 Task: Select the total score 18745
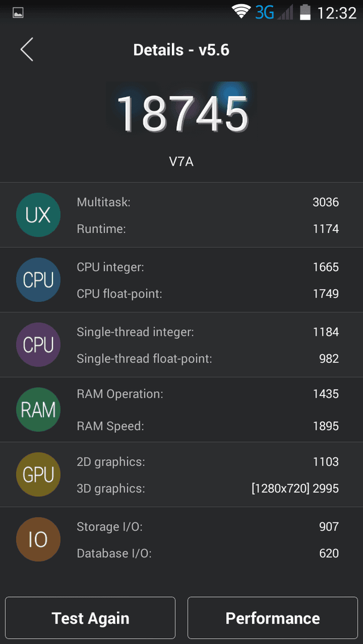(x=183, y=113)
